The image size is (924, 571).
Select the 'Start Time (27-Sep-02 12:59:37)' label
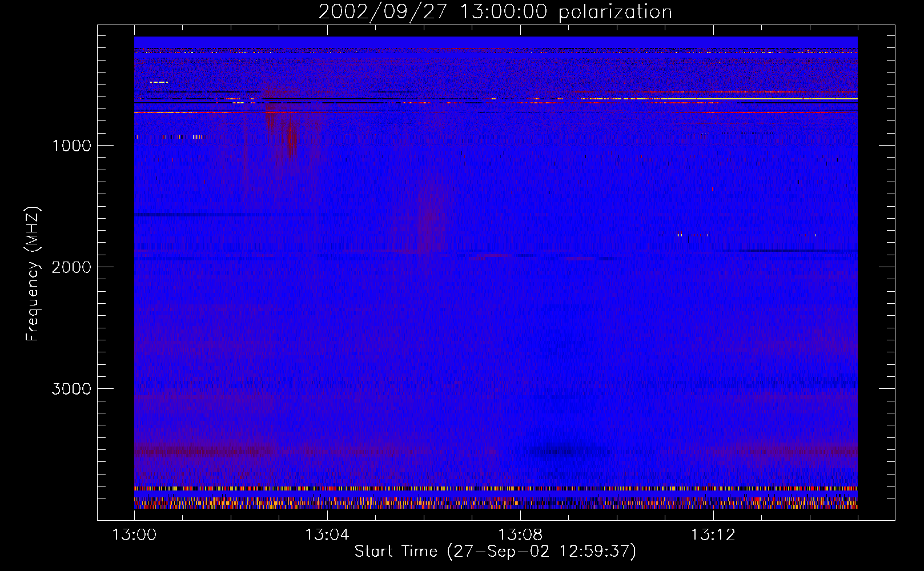pos(495,552)
